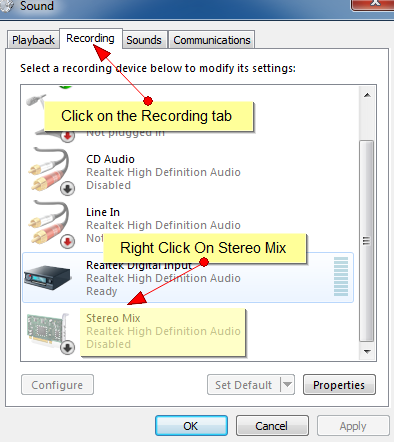
Task: Open the Set Default dropdown arrow
Action: click(287, 385)
